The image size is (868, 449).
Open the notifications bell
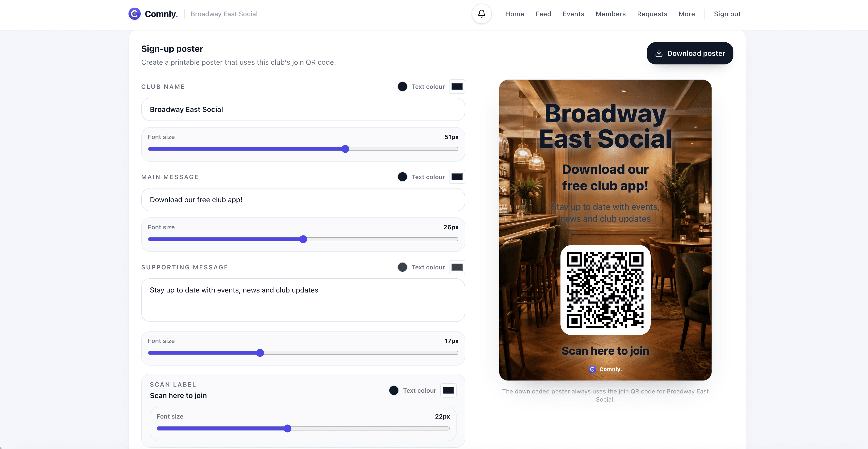481,14
